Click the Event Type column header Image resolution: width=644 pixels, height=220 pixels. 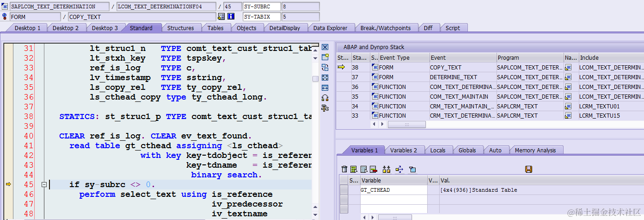(x=404, y=58)
